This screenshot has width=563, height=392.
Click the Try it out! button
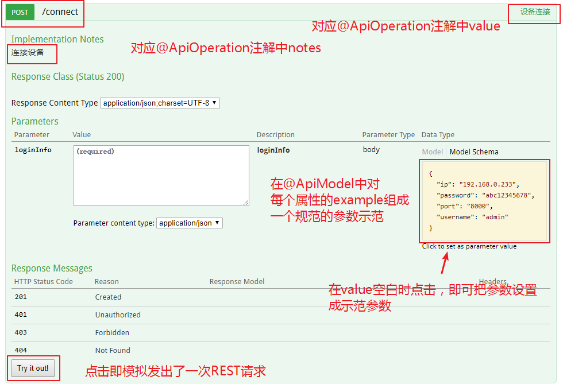tap(33, 368)
